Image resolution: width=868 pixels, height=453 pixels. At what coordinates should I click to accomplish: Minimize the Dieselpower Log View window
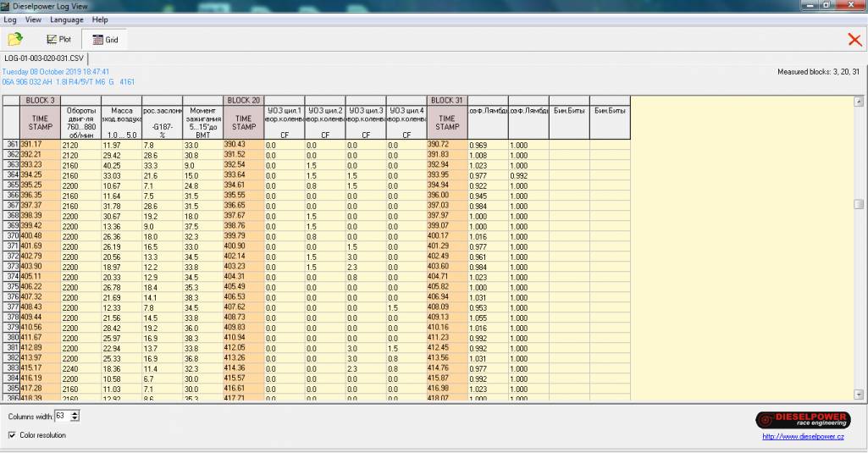(808, 6)
